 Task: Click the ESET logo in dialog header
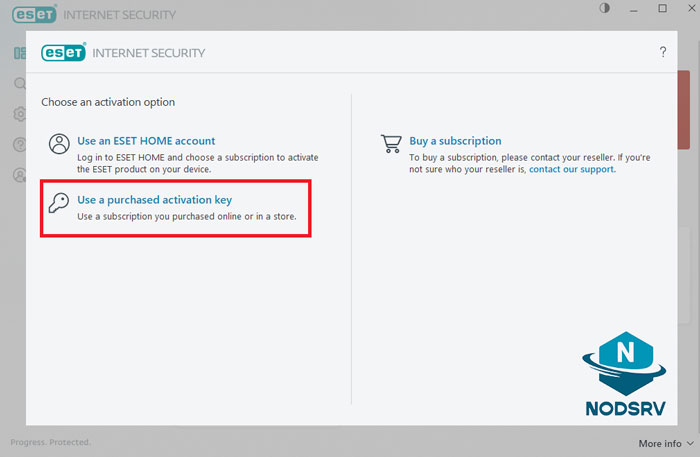pos(62,52)
